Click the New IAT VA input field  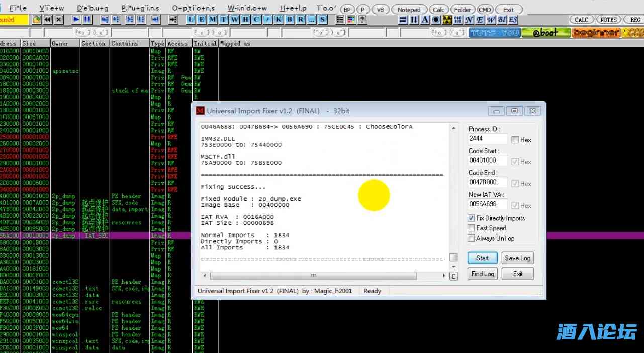[x=487, y=204]
